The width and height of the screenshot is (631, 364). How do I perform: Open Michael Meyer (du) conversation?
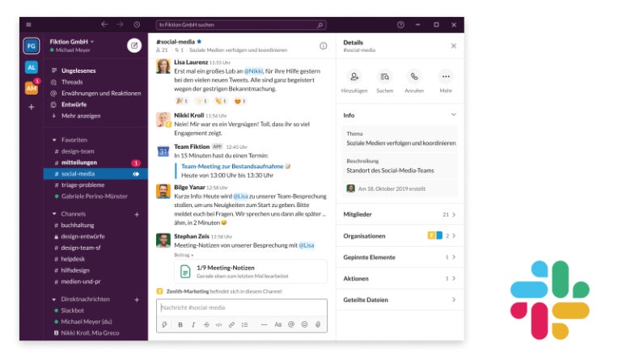click(x=86, y=322)
